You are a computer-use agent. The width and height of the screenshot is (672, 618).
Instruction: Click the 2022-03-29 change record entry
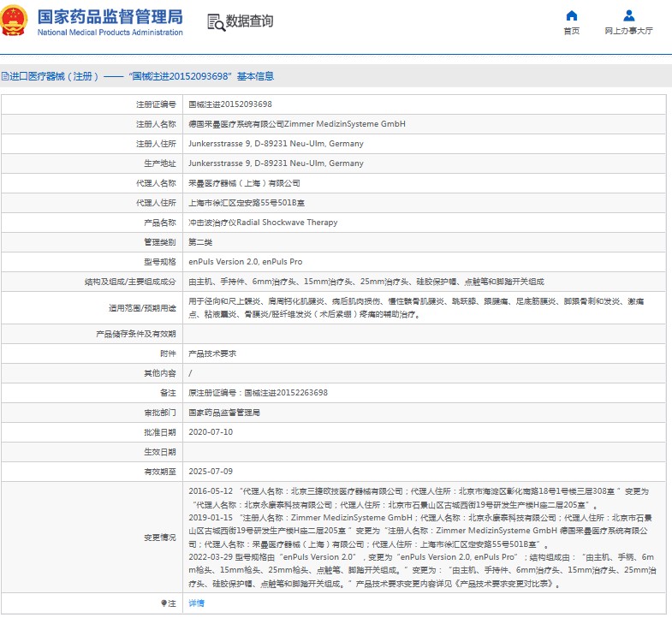tap(422, 570)
